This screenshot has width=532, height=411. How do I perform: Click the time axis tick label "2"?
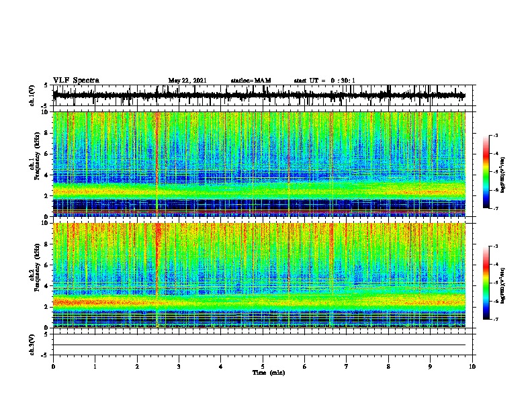pos(137,367)
